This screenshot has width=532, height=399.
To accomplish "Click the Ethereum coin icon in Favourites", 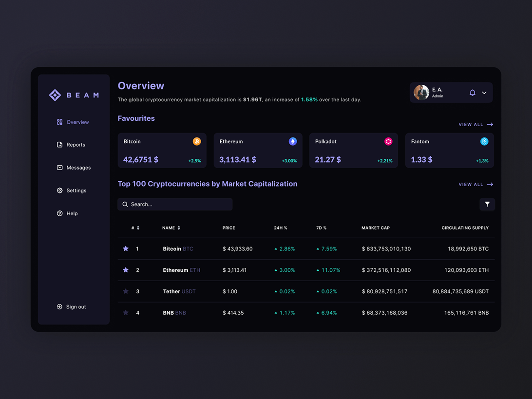I will click(x=293, y=141).
